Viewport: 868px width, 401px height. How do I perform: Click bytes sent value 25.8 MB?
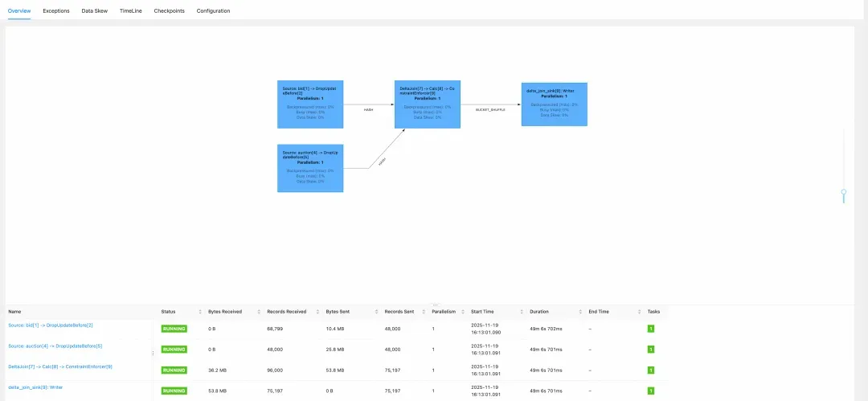[x=335, y=350]
